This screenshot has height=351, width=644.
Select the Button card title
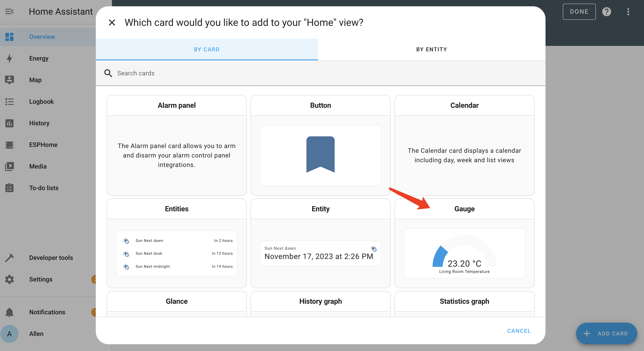coord(320,105)
